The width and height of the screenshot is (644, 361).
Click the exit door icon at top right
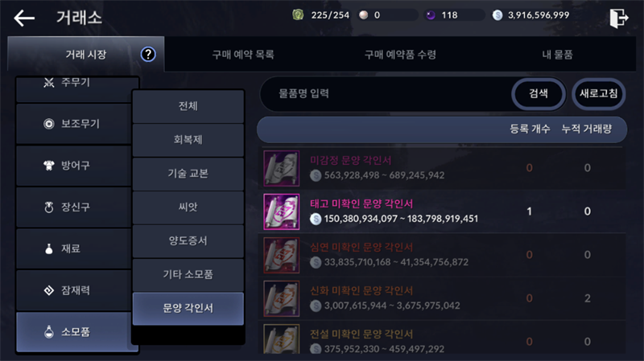pyautogui.click(x=618, y=18)
